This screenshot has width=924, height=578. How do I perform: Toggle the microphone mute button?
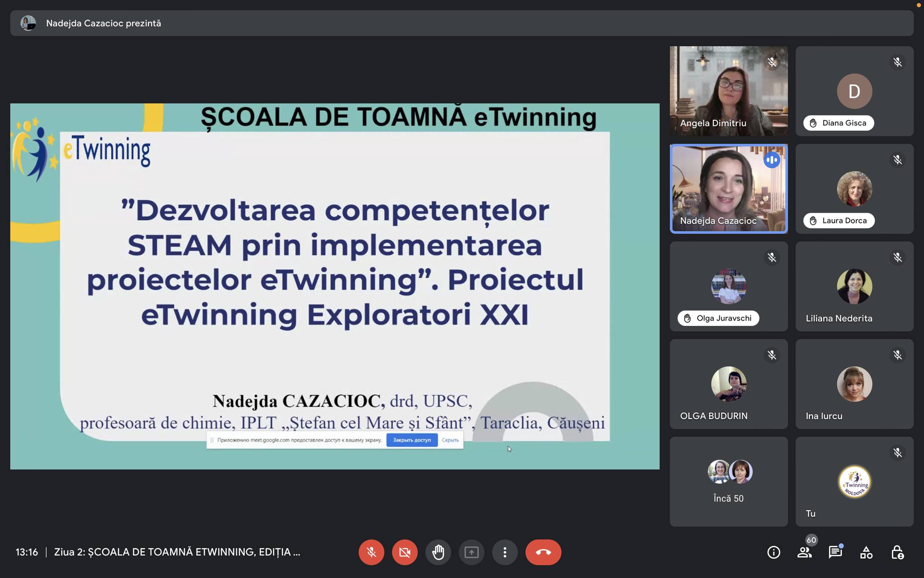tap(371, 552)
